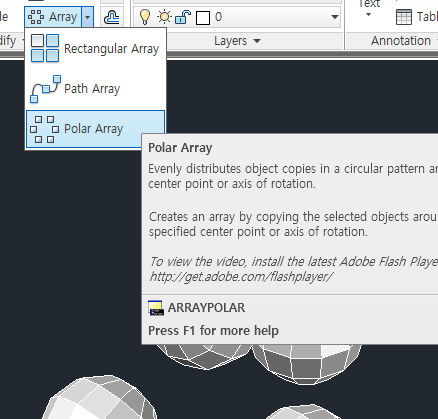Expand the Layers panel title
Screen dimensions: 438x419
[x=237, y=41]
